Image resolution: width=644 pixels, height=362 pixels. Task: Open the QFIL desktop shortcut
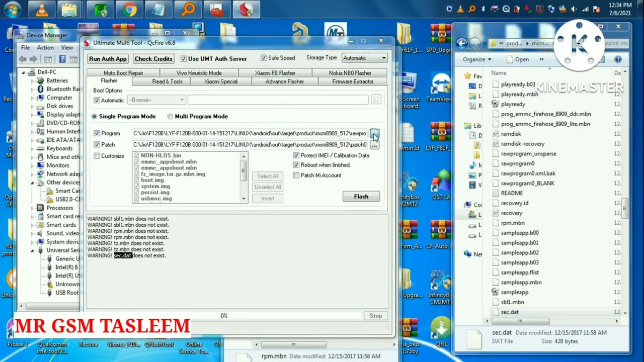click(x=441, y=332)
